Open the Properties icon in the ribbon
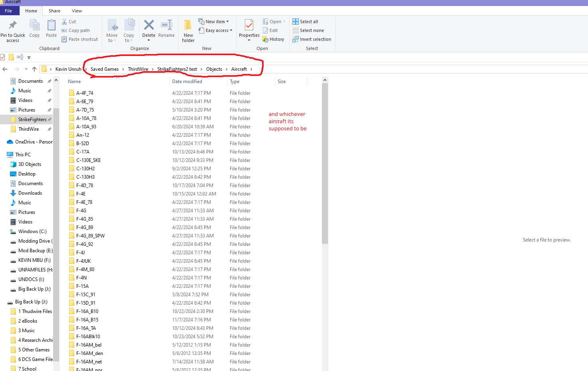Screen dimensions: 588x371 click(249, 25)
